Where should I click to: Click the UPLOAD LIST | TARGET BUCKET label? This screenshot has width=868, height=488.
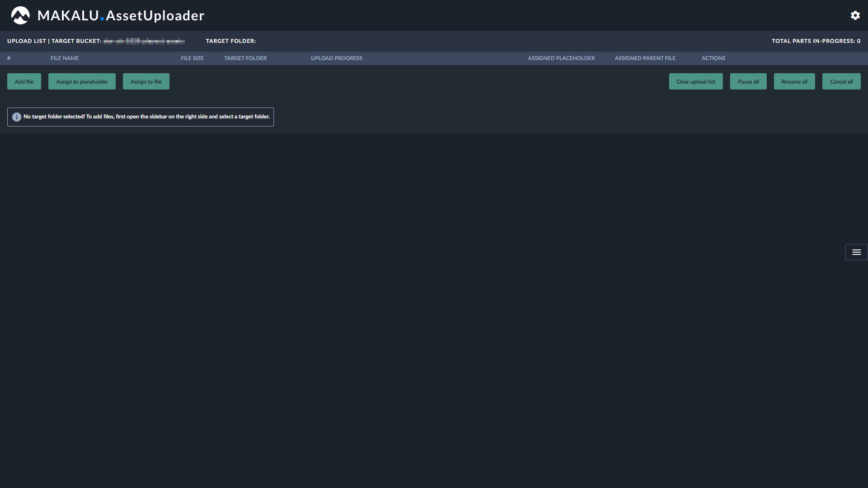pyautogui.click(x=54, y=41)
